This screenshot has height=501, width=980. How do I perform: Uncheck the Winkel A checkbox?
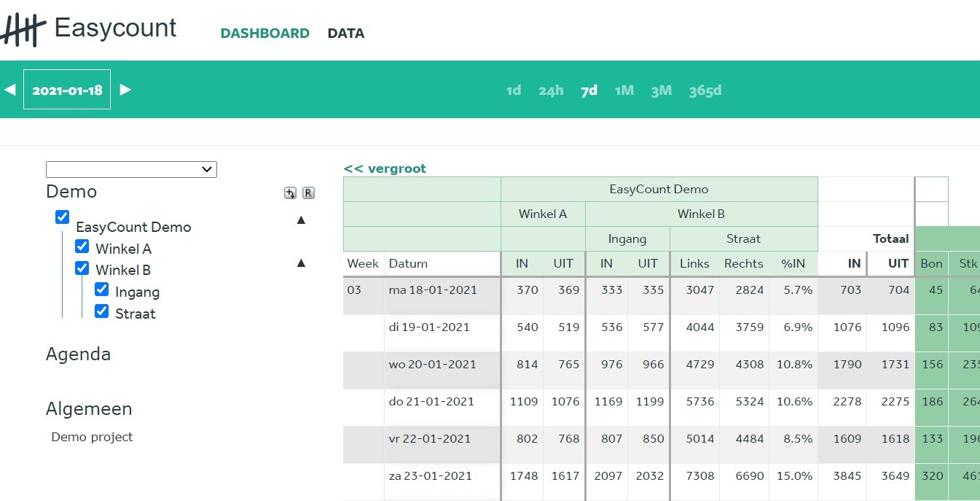pos(82,246)
